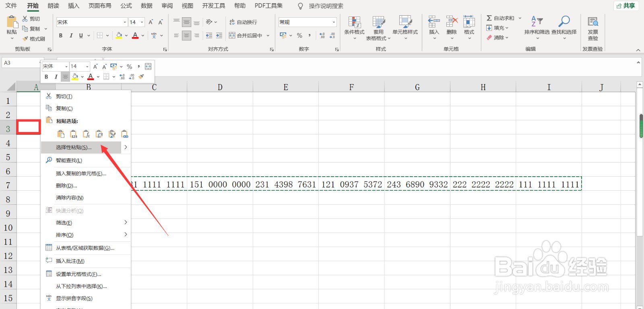Click the 格式刷 format painter in the ribbon
This screenshot has width=644, height=309.
click(34, 39)
